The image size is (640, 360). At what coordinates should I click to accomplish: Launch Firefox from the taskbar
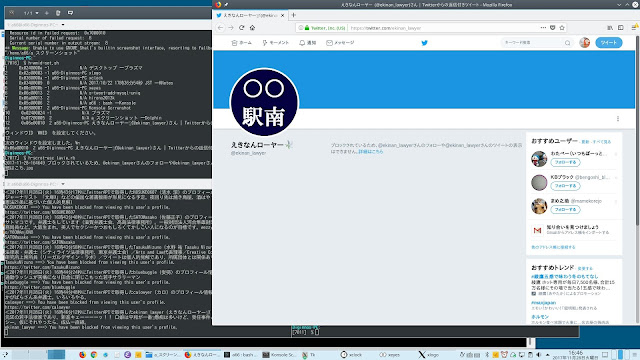tap(82, 355)
